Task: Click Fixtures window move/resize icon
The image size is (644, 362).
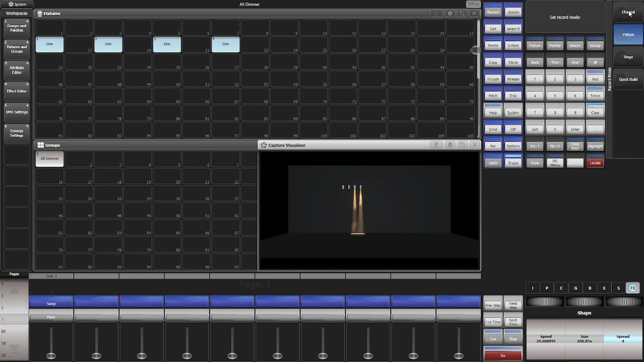Action: click(462, 14)
